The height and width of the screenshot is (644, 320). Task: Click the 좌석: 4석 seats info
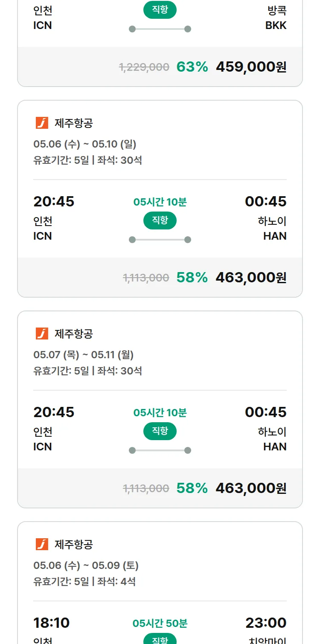tap(116, 581)
